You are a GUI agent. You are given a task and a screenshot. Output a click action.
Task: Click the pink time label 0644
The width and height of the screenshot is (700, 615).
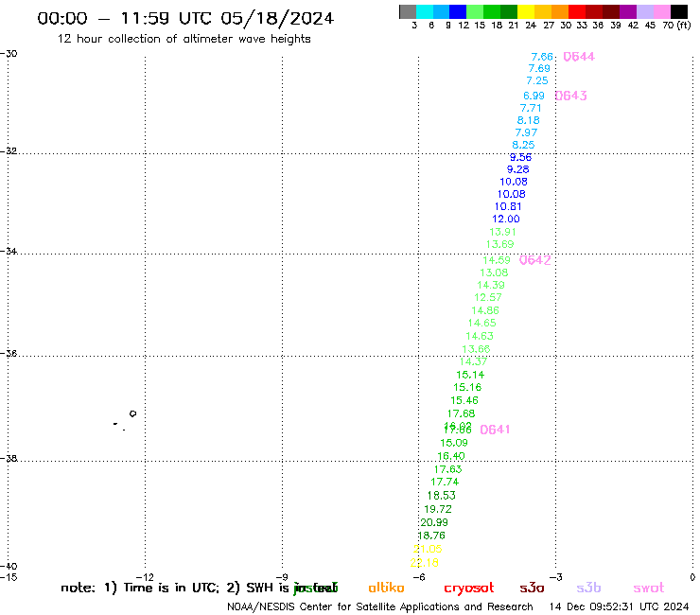tap(579, 57)
